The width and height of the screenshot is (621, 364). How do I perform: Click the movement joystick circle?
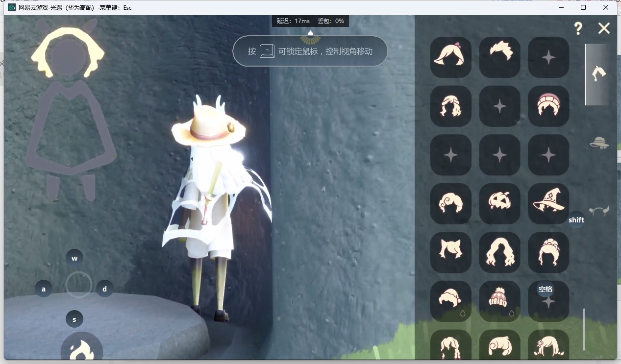point(79,284)
